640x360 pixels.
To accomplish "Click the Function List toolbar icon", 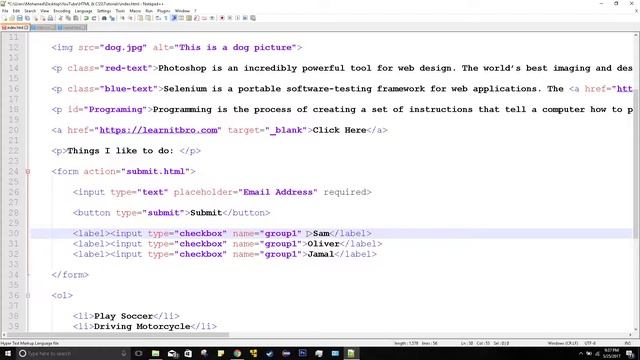I will click(197, 18).
